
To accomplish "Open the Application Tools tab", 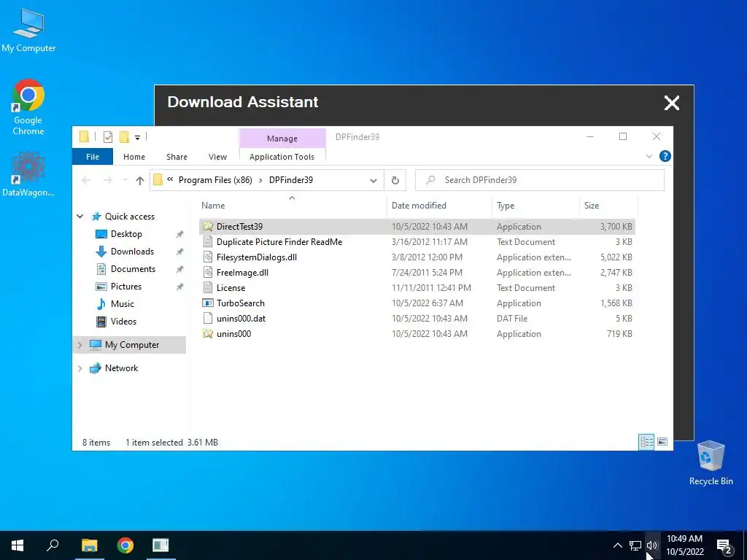I will 282,157.
